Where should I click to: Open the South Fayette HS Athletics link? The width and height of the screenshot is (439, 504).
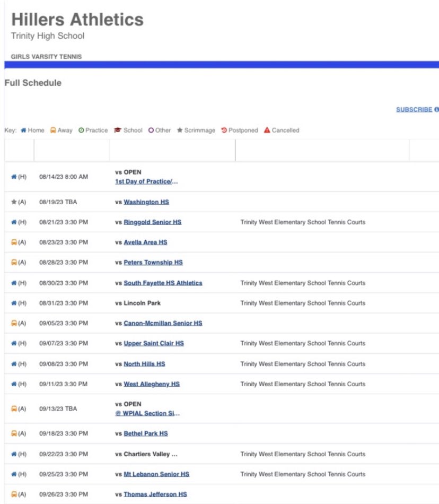163,283
